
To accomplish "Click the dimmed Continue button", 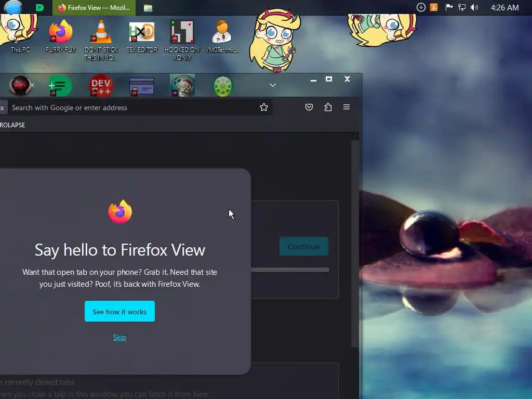I will pos(303,246).
